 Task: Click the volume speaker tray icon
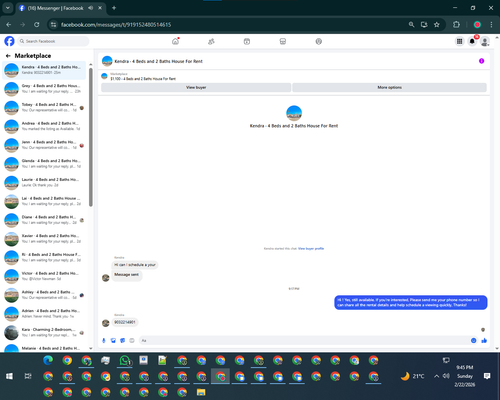(446, 376)
